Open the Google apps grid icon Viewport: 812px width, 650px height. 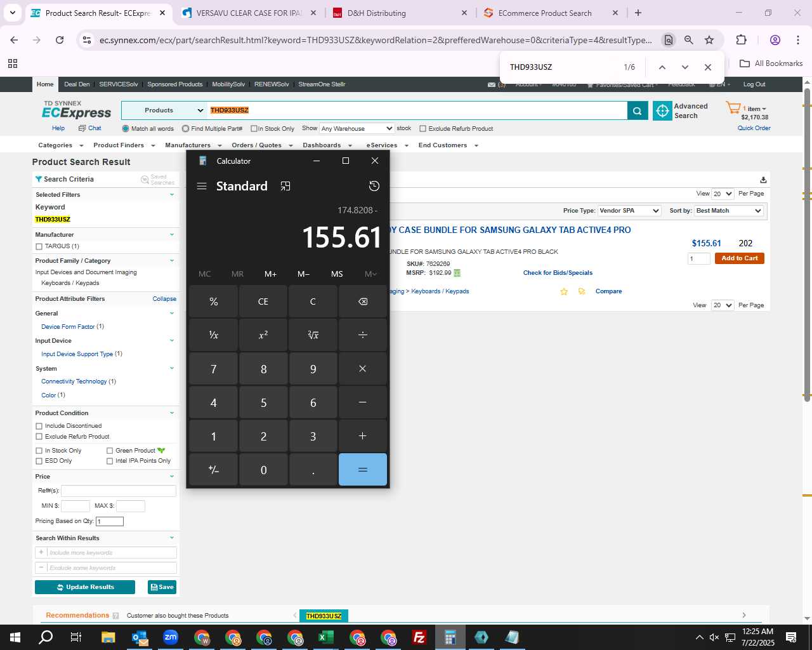(13, 63)
